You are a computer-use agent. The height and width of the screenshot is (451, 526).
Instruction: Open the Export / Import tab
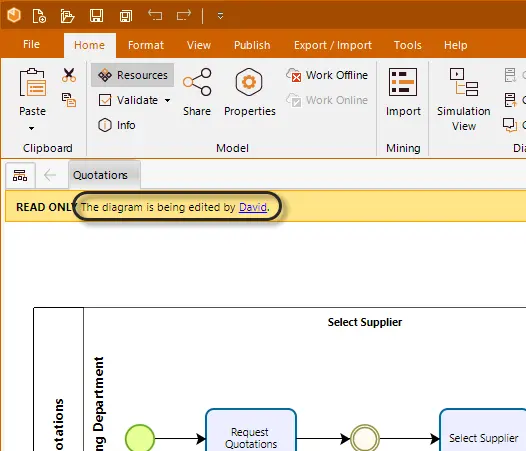coord(333,45)
